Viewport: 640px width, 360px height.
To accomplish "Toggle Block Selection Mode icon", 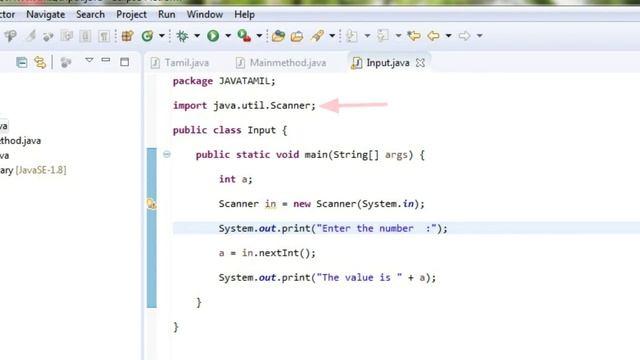I will (x=85, y=36).
